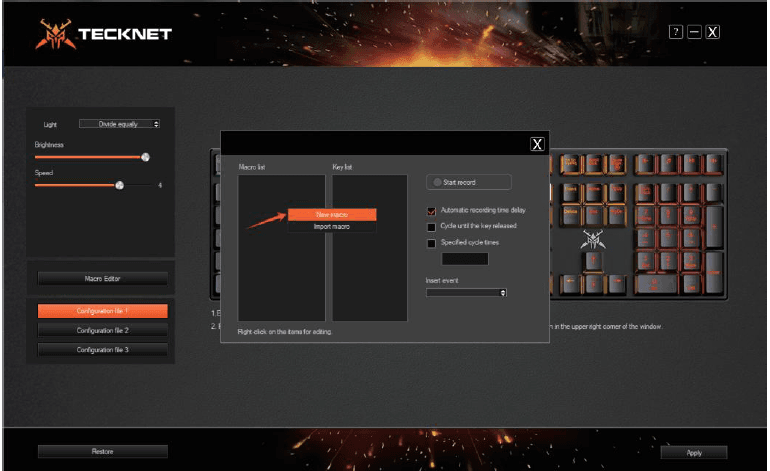
Task: Minimize the Tecknet window
Action: pyautogui.click(x=694, y=33)
